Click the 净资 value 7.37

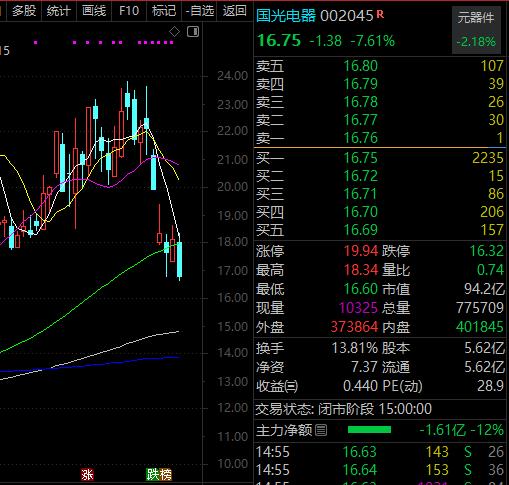click(x=364, y=367)
